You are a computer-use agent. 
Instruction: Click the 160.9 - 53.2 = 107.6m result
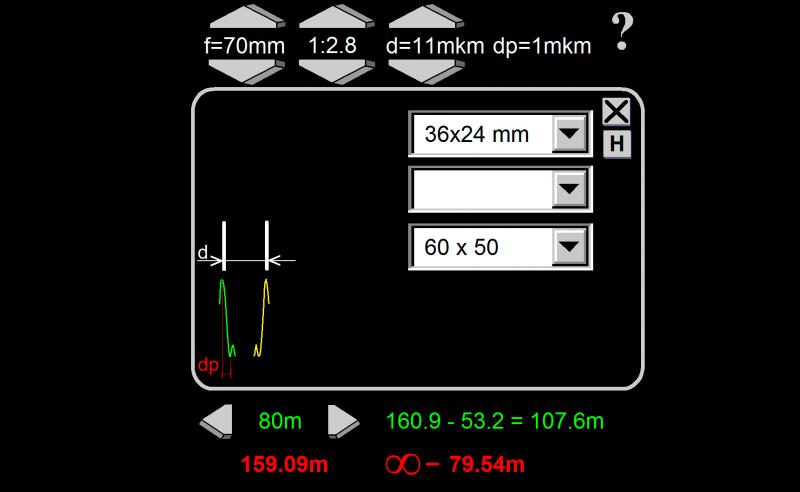point(495,422)
